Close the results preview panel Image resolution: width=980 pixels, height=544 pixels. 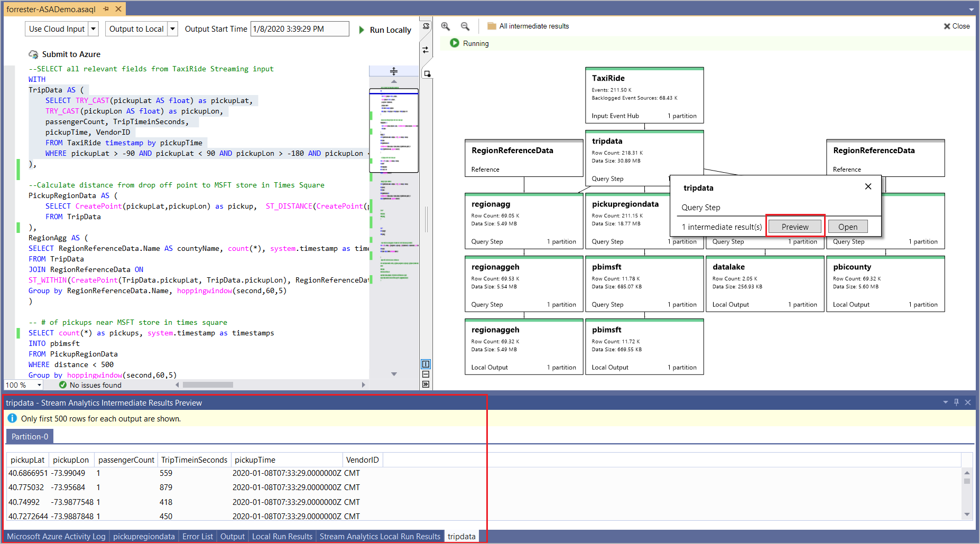point(968,402)
